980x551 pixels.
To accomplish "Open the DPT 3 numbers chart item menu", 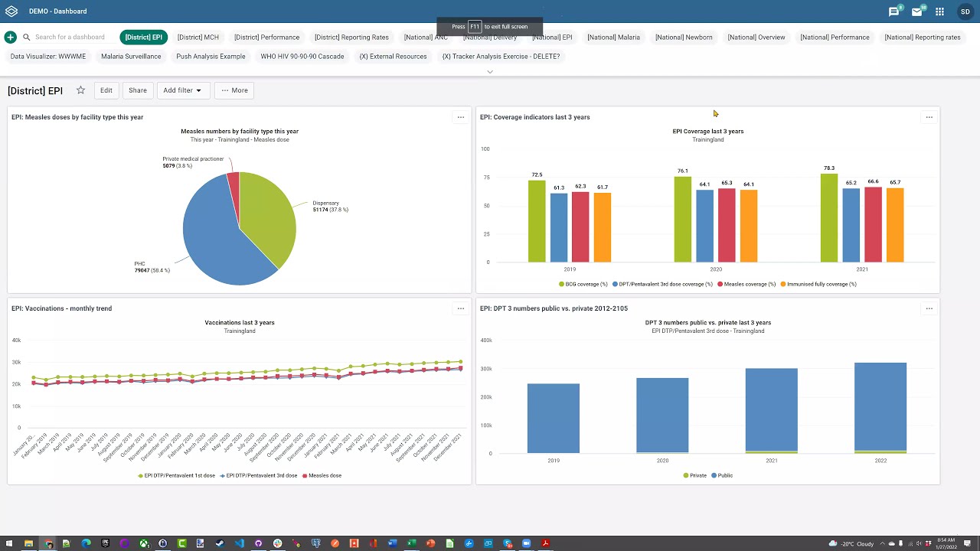I will (929, 308).
